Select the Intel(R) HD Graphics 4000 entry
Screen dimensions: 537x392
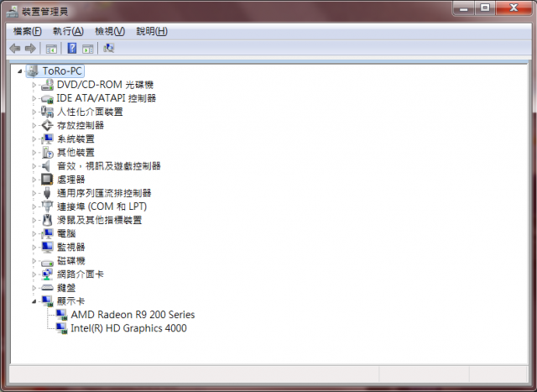(x=128, y=328)
